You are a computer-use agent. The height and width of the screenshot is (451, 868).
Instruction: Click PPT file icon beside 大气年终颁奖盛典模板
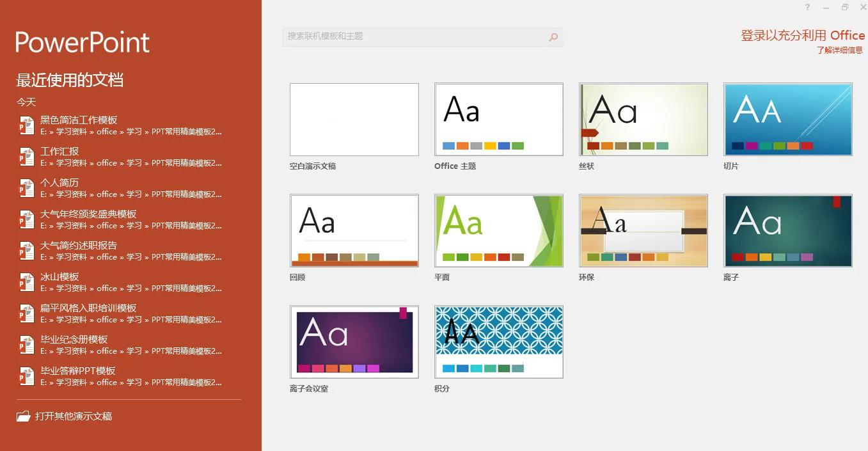[26, 219]
